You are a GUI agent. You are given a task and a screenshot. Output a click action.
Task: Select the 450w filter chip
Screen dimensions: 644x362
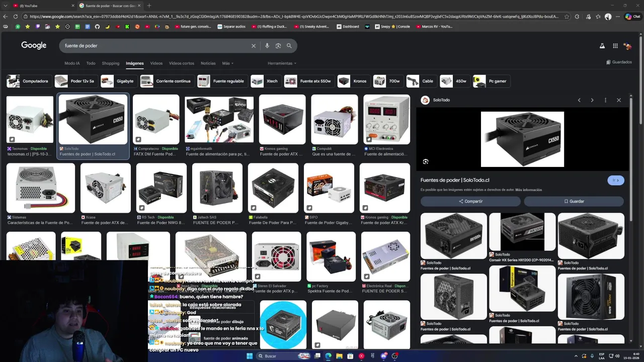pyautogui.click(x=454, y=81)
